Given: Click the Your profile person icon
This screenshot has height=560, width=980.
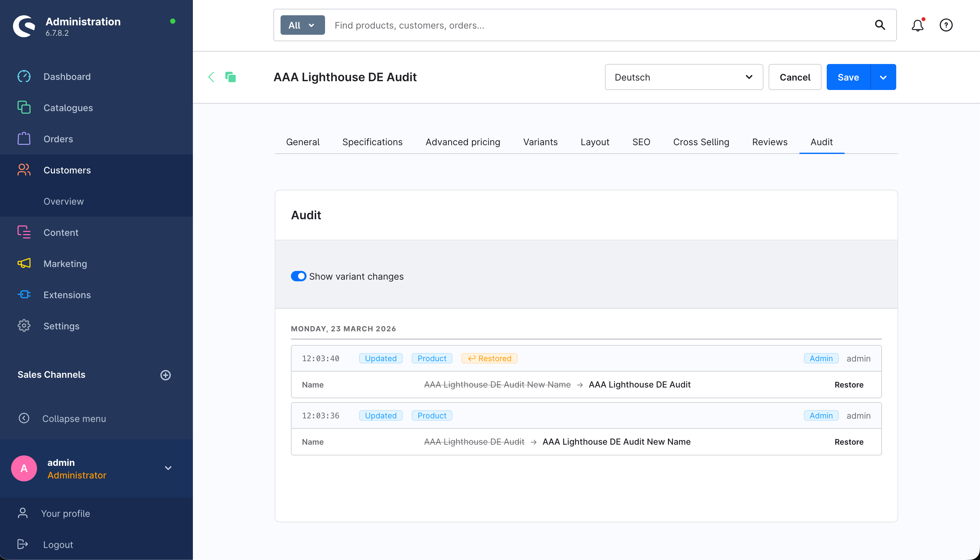Looking at the screenshot, I should 23,513.
